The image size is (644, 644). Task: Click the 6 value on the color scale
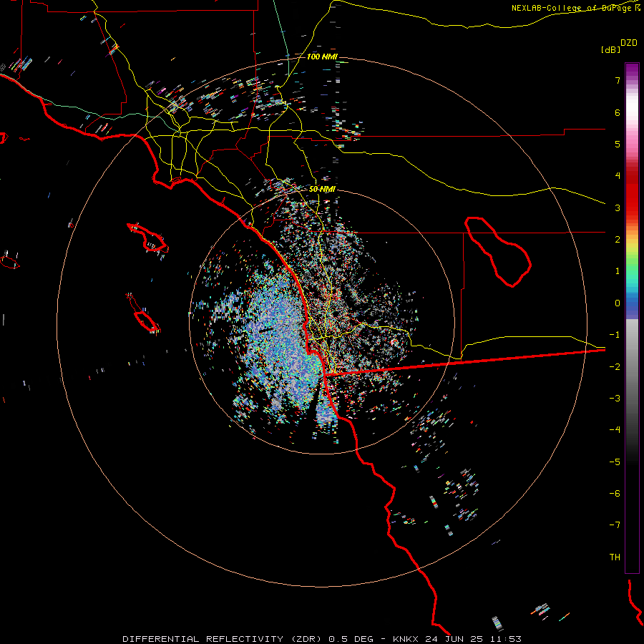click(618, 112)
